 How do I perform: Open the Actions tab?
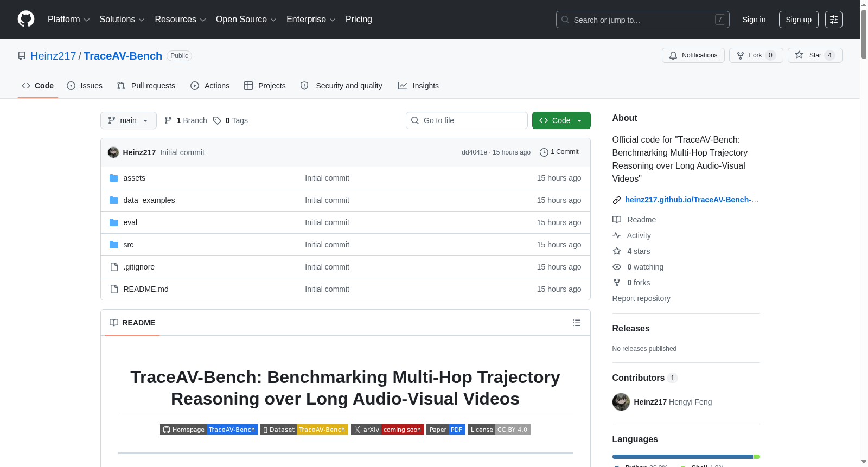click(210, 86)
